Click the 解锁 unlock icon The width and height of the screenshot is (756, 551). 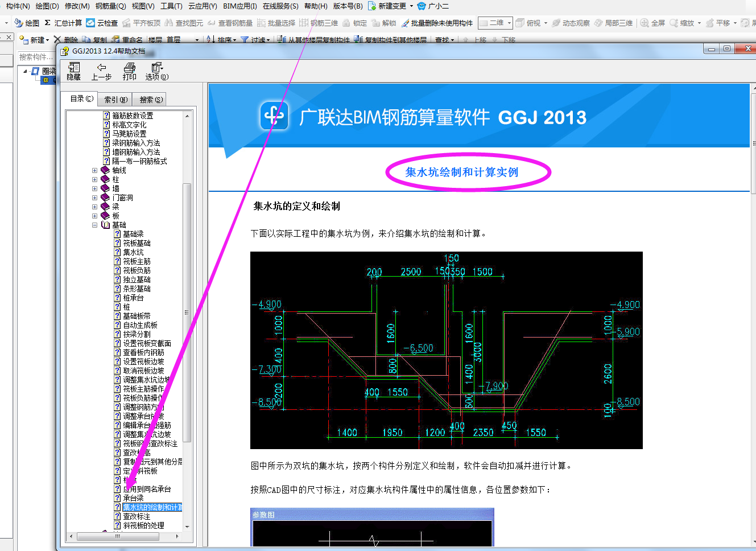coord(375,23)
